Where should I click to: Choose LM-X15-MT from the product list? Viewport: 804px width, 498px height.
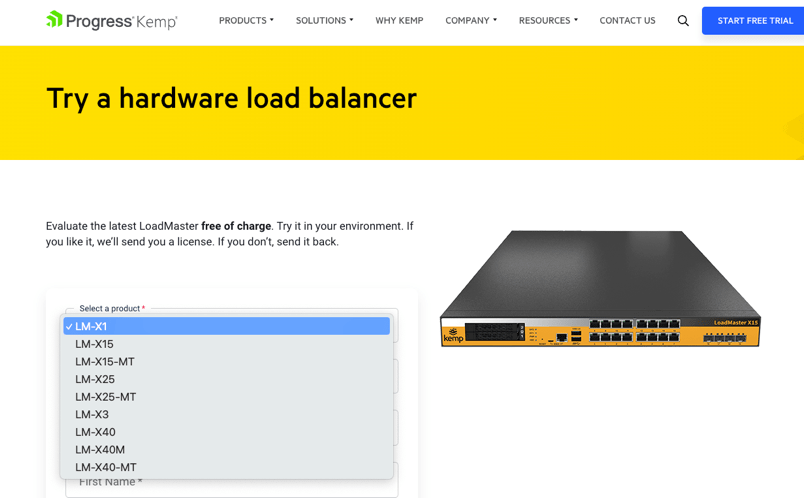click(227, 362)
